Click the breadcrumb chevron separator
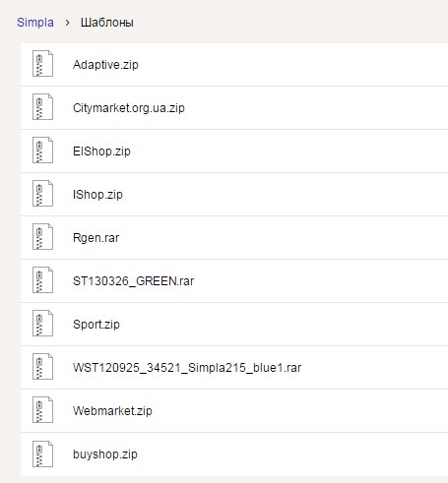Screen dimensions: 448x483 coord(67,23)
